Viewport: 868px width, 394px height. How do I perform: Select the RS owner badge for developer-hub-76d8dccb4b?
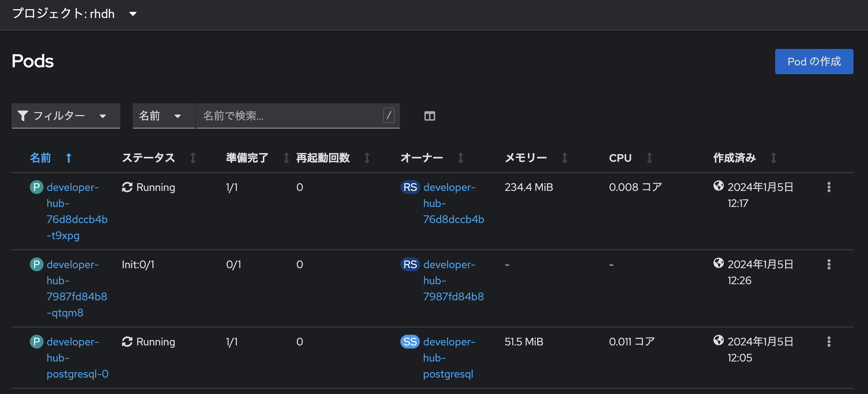[x=410, y=187]
